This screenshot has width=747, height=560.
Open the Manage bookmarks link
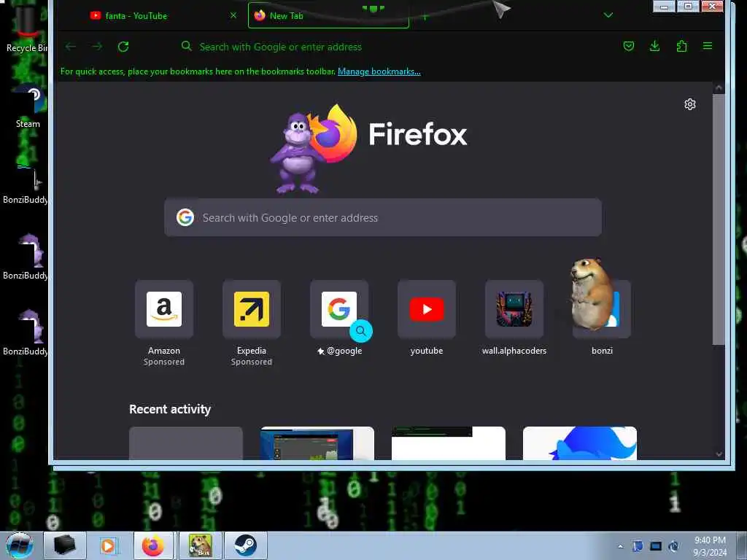click(x=379, y=71)
